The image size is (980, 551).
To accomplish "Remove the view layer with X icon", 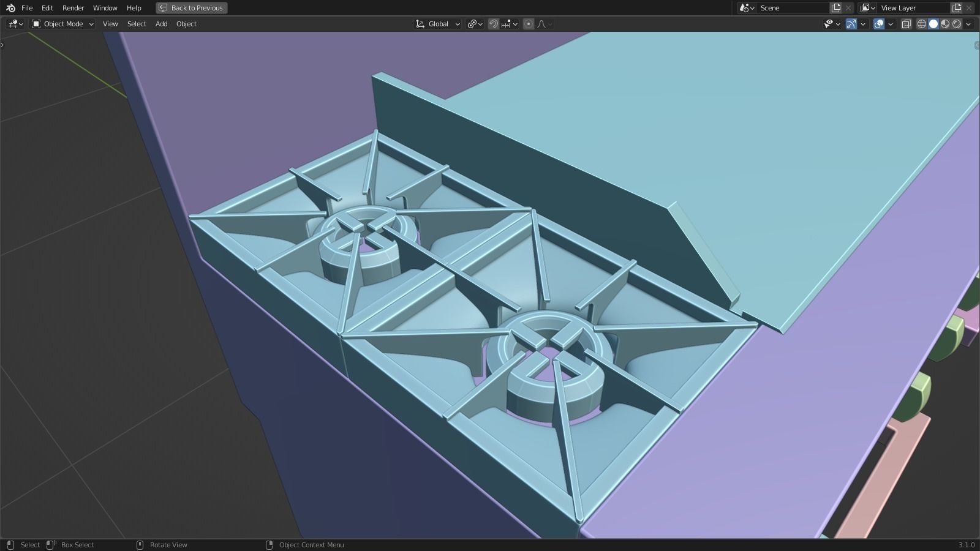I will pos(969,8).
